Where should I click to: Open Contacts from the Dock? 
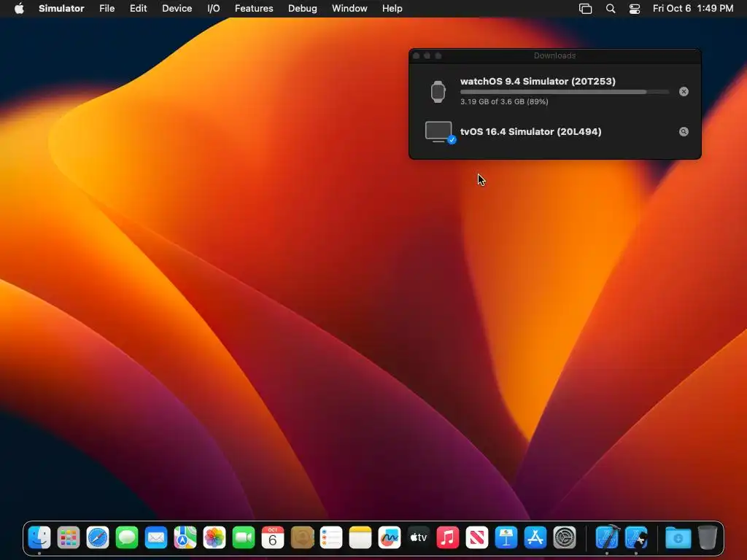click(302, 538)
